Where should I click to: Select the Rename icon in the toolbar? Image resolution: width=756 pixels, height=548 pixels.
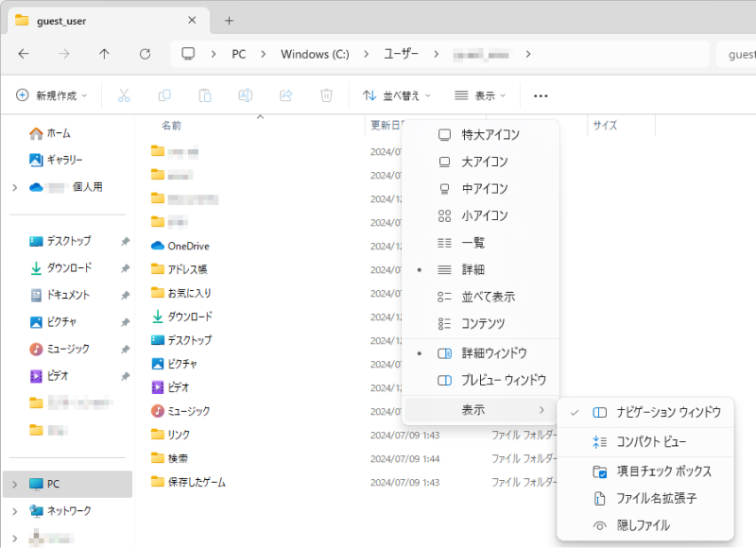click(x=245, y=94)
